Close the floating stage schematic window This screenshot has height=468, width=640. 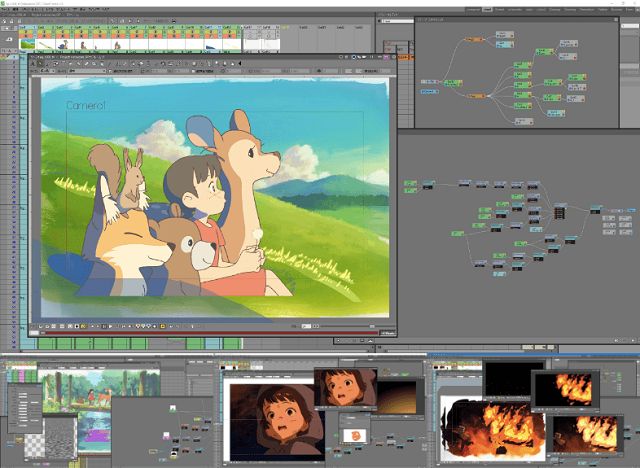tap(616, 19)
